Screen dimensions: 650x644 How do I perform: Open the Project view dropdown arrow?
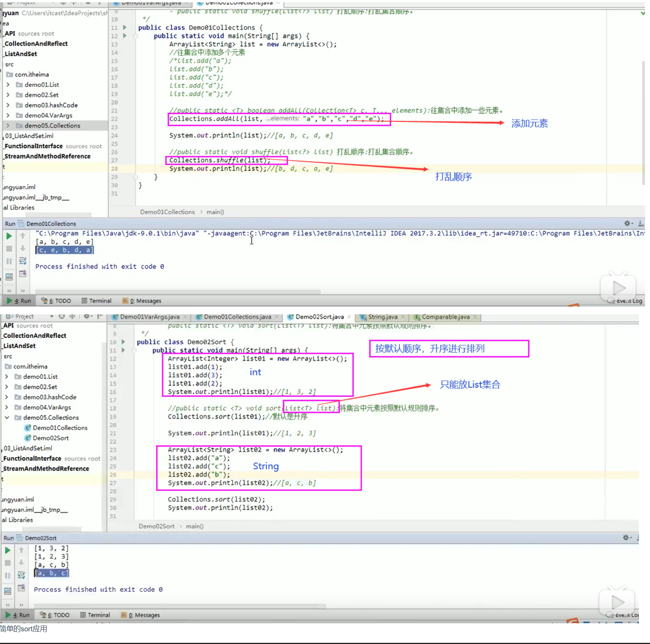click(x=51, y=317)
